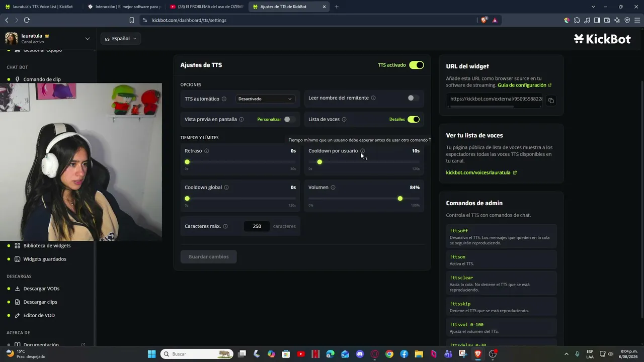Show info for TTS automático
The image size is (644, 362).
pos(224,99)
